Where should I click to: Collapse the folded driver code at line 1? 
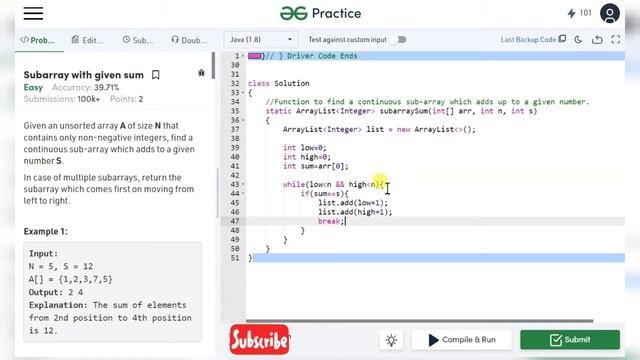pyautogui.click(x=243, y=56)
